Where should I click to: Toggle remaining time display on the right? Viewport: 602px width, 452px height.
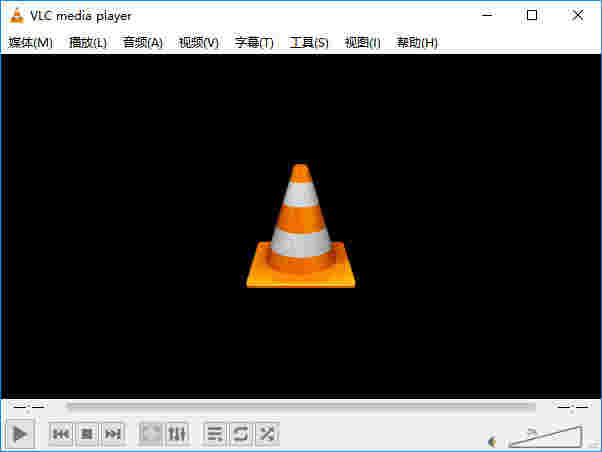point(572,406)
